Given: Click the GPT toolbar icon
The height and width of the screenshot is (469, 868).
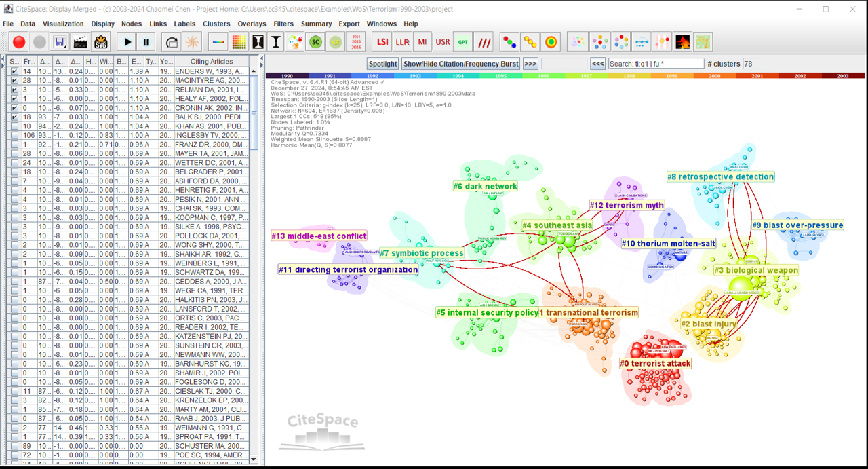Looking at the screenshot, I should click(463, 42).
